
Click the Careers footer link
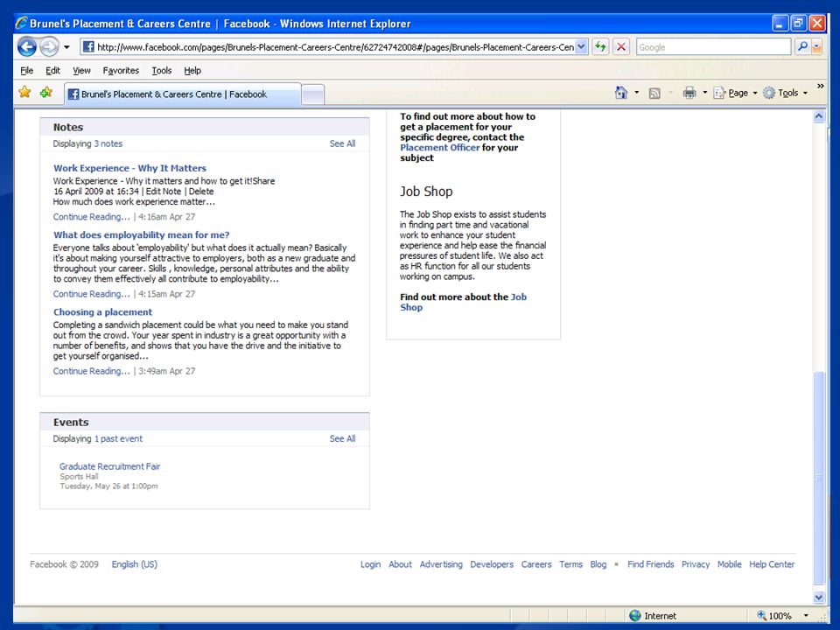pyautogui.click(x=536, y=564)
